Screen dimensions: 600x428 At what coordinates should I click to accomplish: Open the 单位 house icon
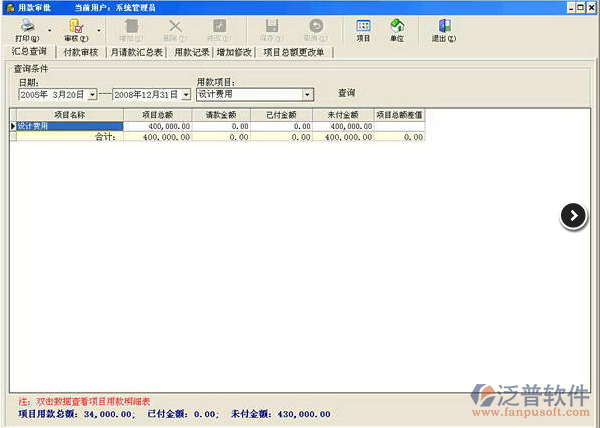tap(397, 26)
